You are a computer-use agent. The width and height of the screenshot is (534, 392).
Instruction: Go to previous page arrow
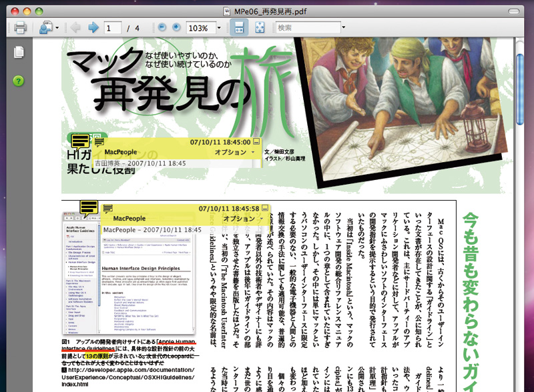75,27
